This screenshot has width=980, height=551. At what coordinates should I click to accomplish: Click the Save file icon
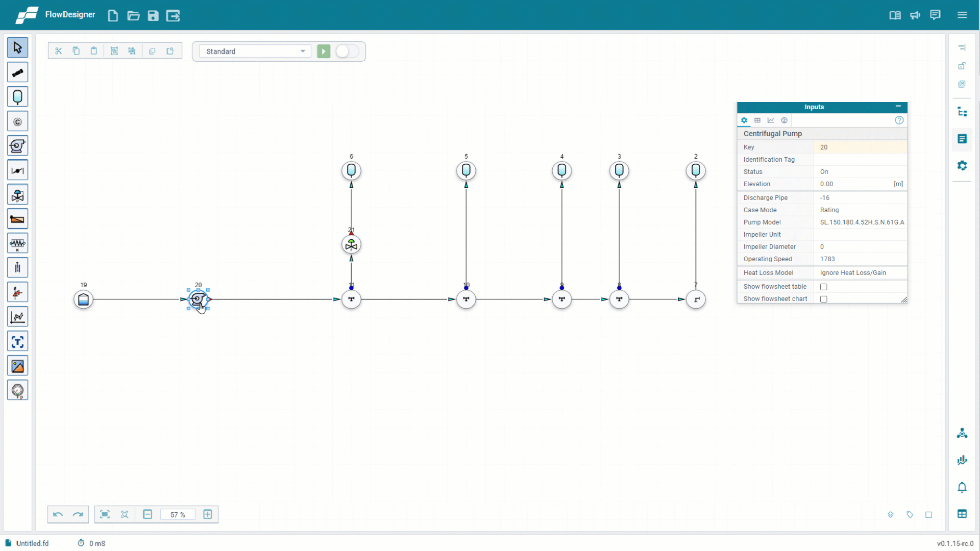(153, 16)
